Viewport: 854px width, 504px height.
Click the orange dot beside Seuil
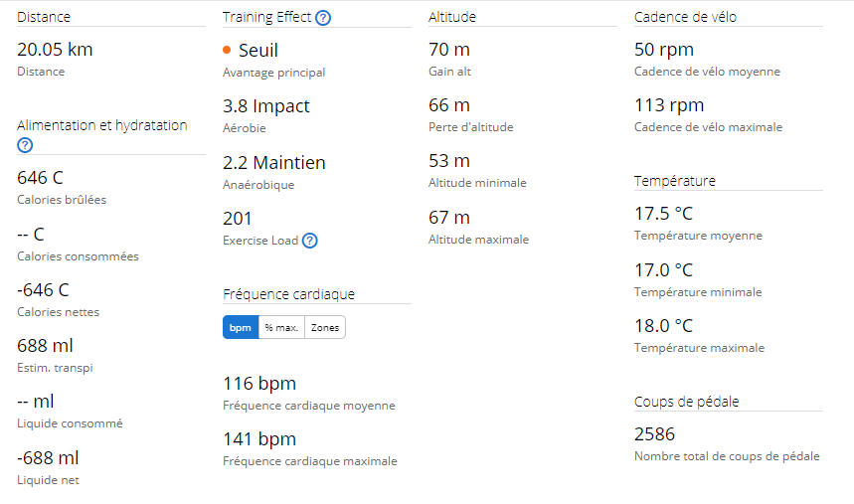227,50
